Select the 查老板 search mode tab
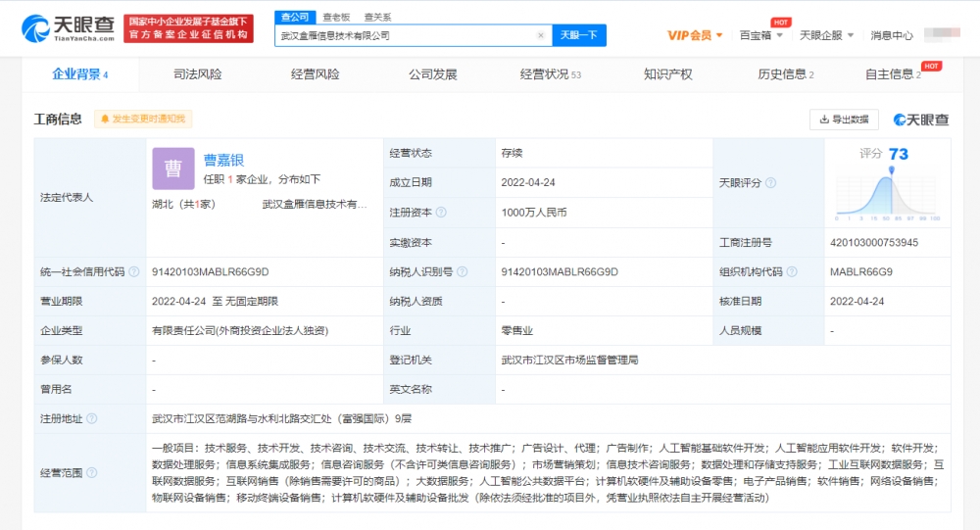 pos(336,17)
